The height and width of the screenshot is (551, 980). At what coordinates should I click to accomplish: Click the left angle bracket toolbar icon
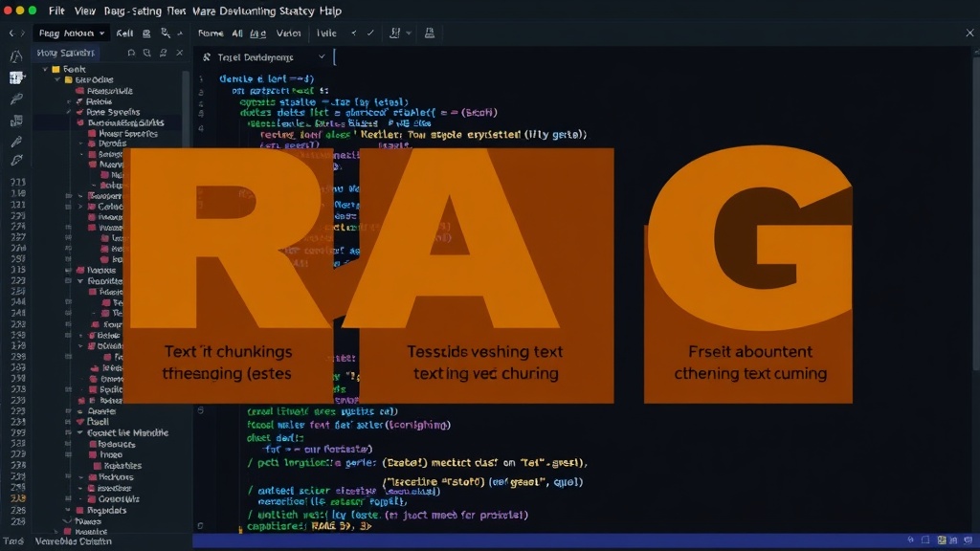tap(354, 33)
